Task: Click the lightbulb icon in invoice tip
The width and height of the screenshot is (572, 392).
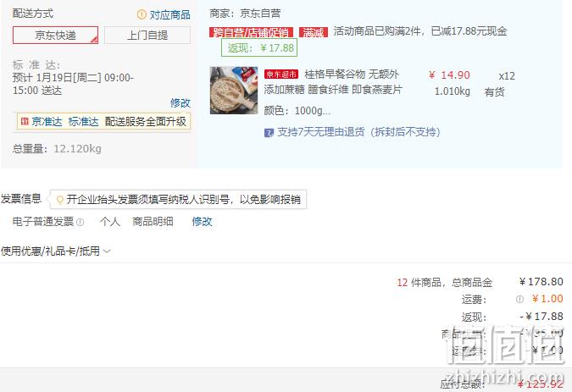Action: [60, 200]
